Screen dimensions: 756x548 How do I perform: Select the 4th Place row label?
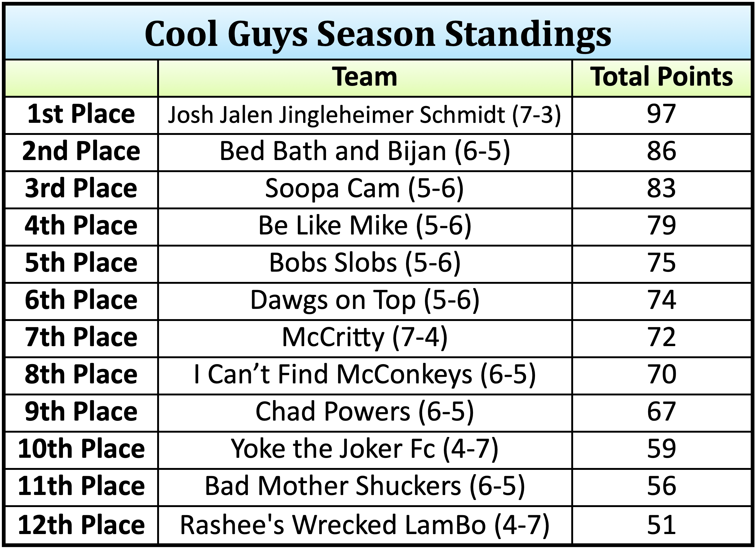coord(81,226)
